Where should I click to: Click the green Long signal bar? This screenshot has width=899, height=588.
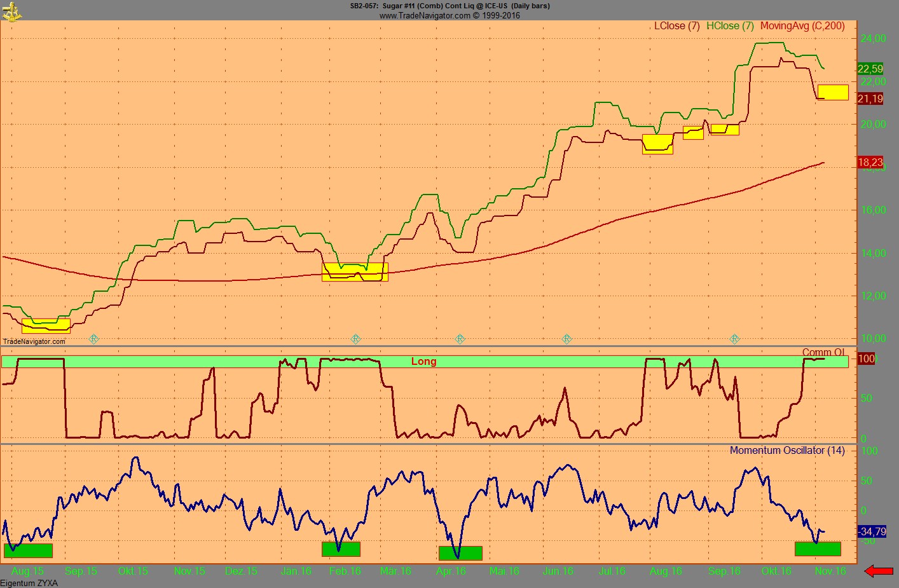[424, 362]
